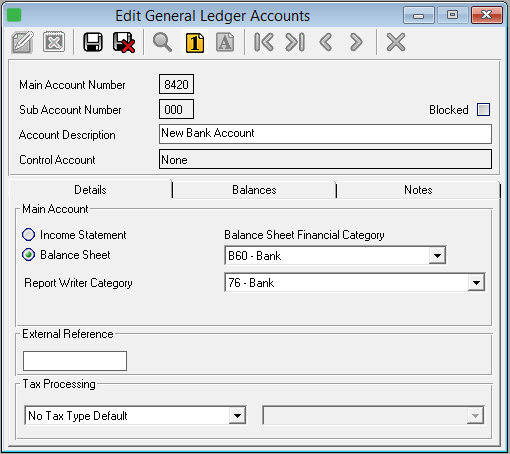This screenshot has width=510, height=454.
Task: Expand the Balance Sheet Financial Category dropdown
Action: 437,256
